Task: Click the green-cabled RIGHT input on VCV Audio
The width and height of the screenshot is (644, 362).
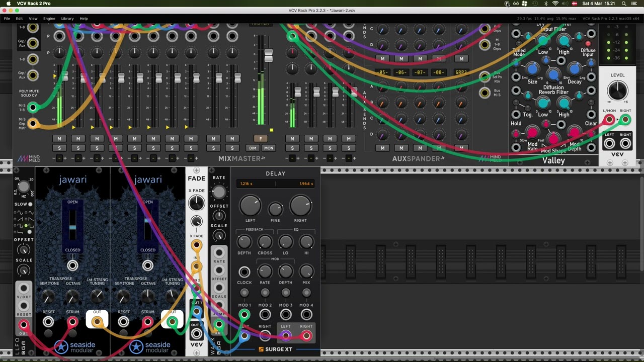Action: [625, 120]
